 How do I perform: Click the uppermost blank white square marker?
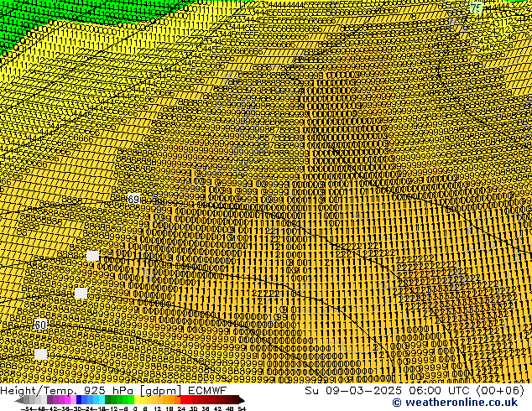92,256
